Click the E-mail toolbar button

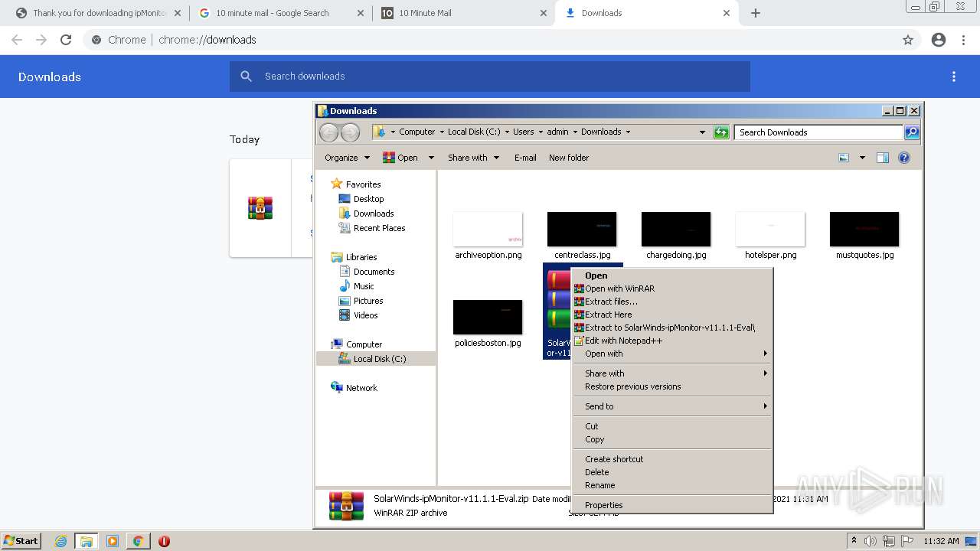pyautogui.click(x=525, y=158)
